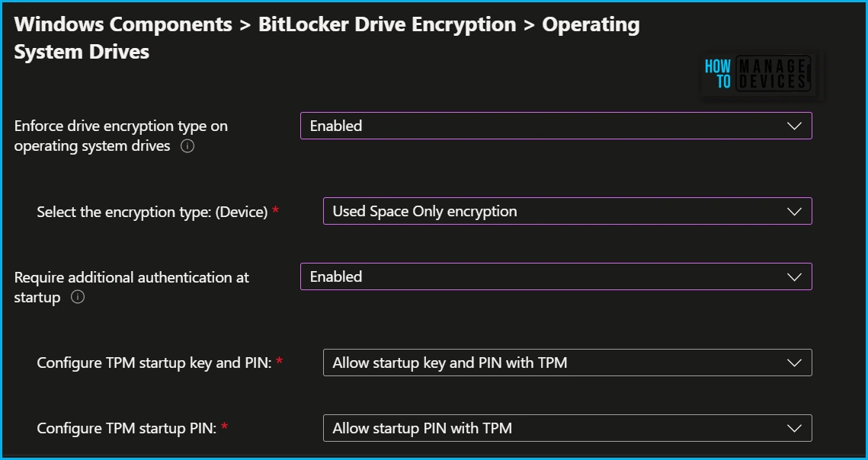Viewport: 868px width, 460px height.
Task: Open Allow startup key and PIN with TPM dropdown
Action: point(568,363)
